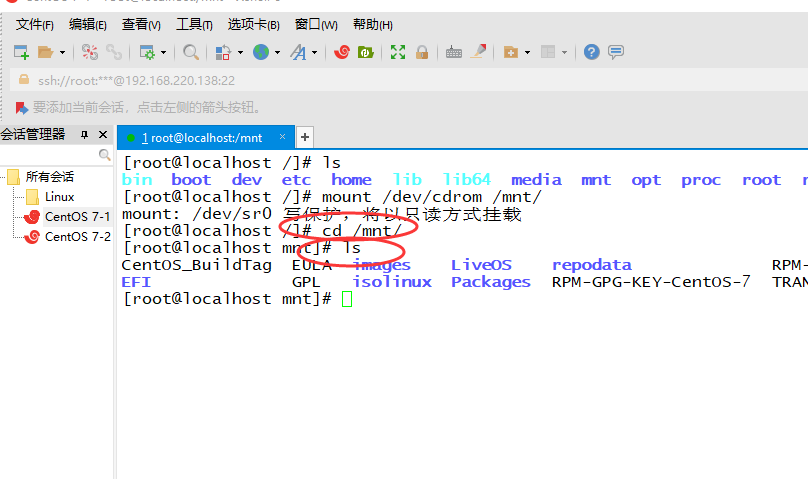Viewport: 808px width, 479px height.
Task: Click 'media' directory in ls output
Action: [x=536, y=180]
